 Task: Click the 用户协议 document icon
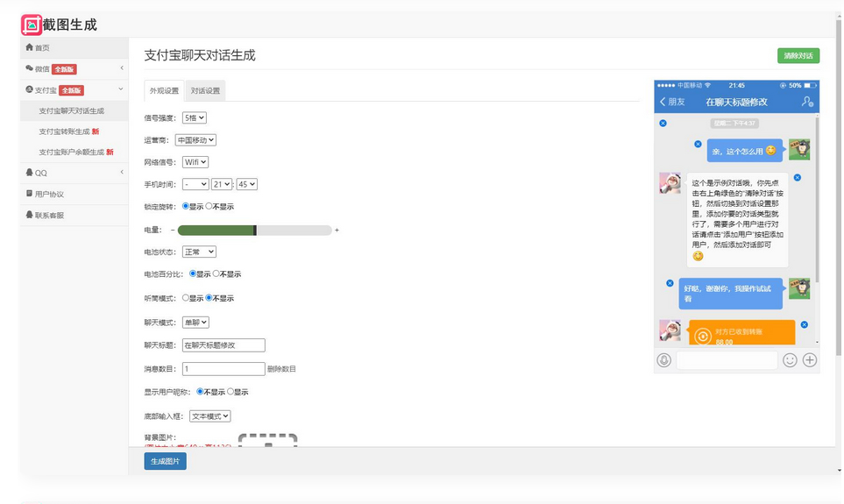click(29, 194)
